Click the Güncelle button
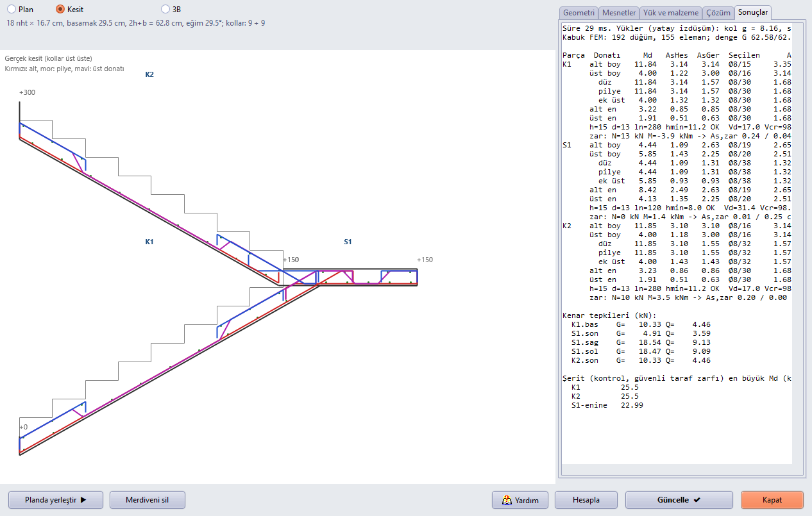The height and width of the screenshot is (516, 812). 679,500
